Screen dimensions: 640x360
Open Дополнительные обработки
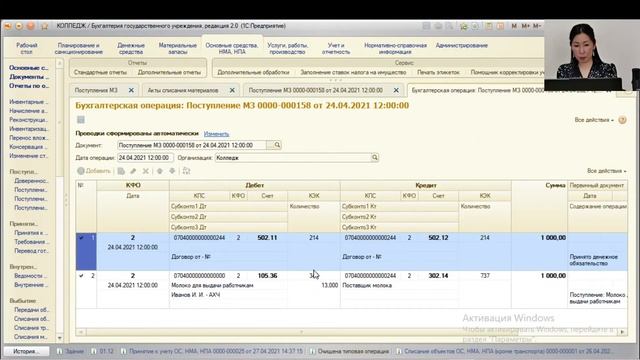[253, 72]
